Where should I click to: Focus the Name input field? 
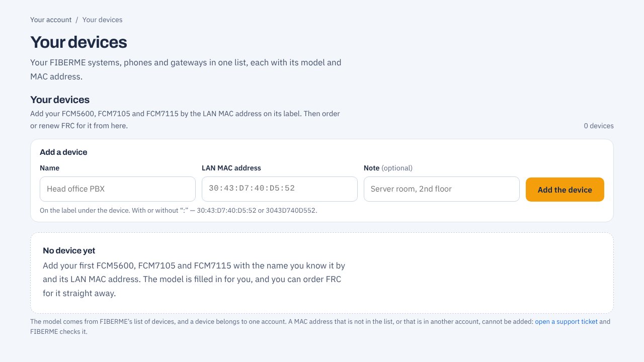(118, 189)
